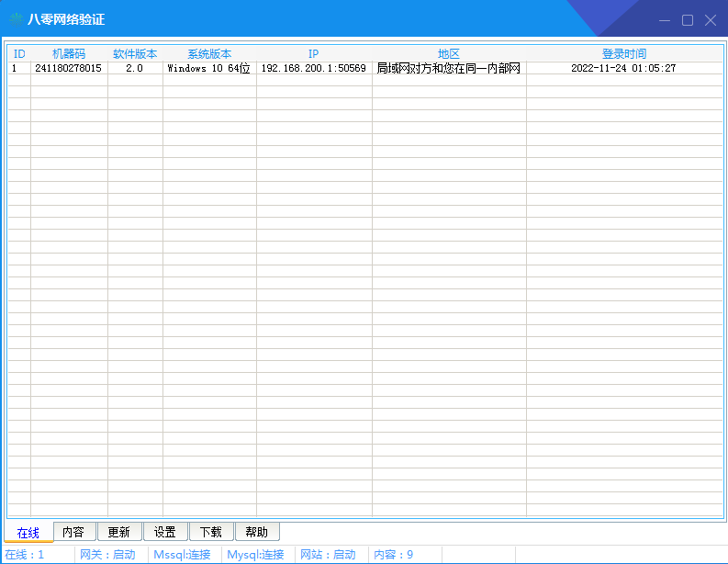Sort by the ID column header
The height and width of the screenshot is (564, 728).
click(19, 54)
